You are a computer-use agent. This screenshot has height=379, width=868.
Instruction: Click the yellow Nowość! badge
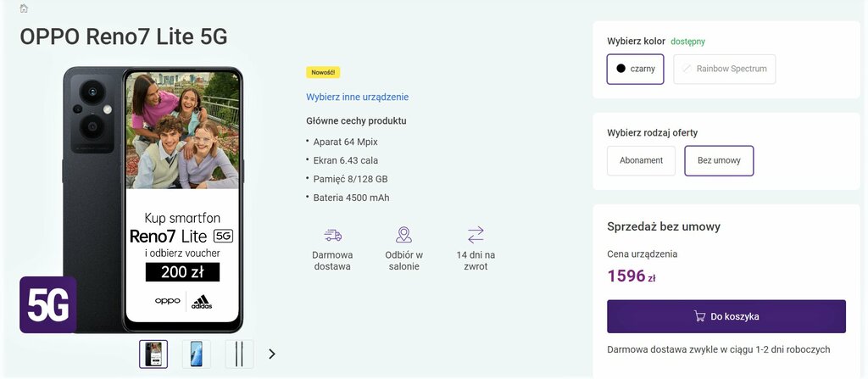tap(323, 72)
